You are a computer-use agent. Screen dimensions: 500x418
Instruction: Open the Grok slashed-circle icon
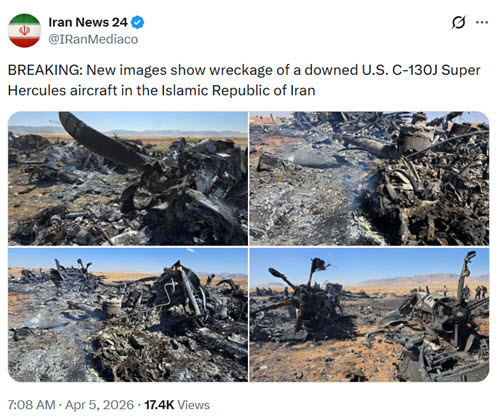click(x=458, y=22)
